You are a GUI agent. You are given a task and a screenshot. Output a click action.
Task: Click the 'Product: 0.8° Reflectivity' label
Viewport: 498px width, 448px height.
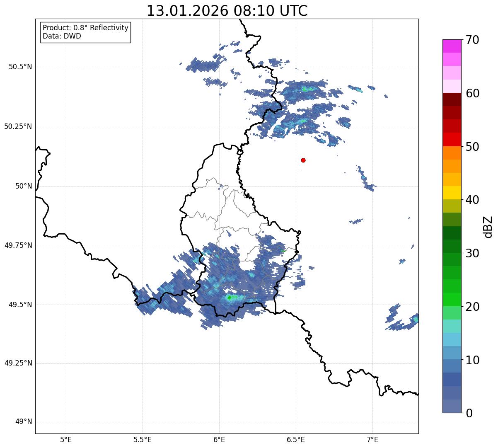[x=86, y=28]
